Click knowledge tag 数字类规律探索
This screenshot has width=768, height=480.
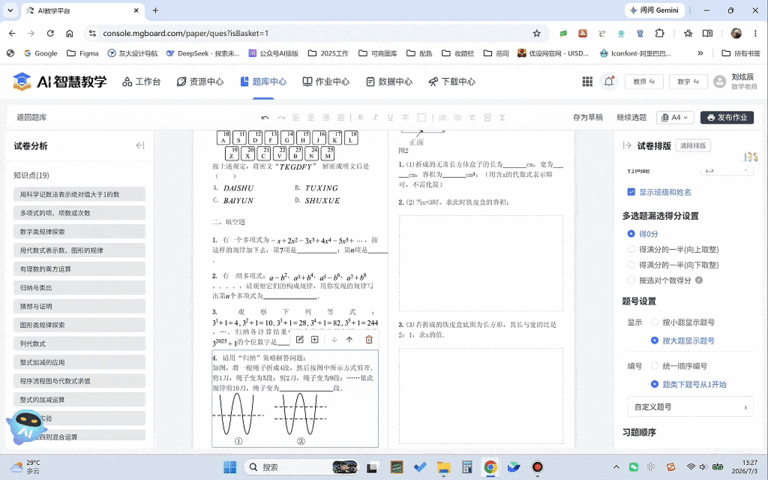(x=79, y=231)
